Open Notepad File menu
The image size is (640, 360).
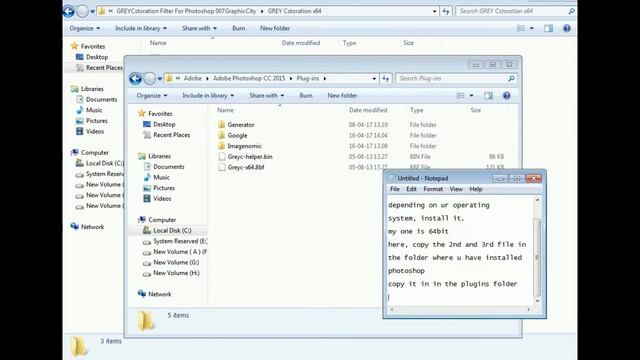pos(395,189)
